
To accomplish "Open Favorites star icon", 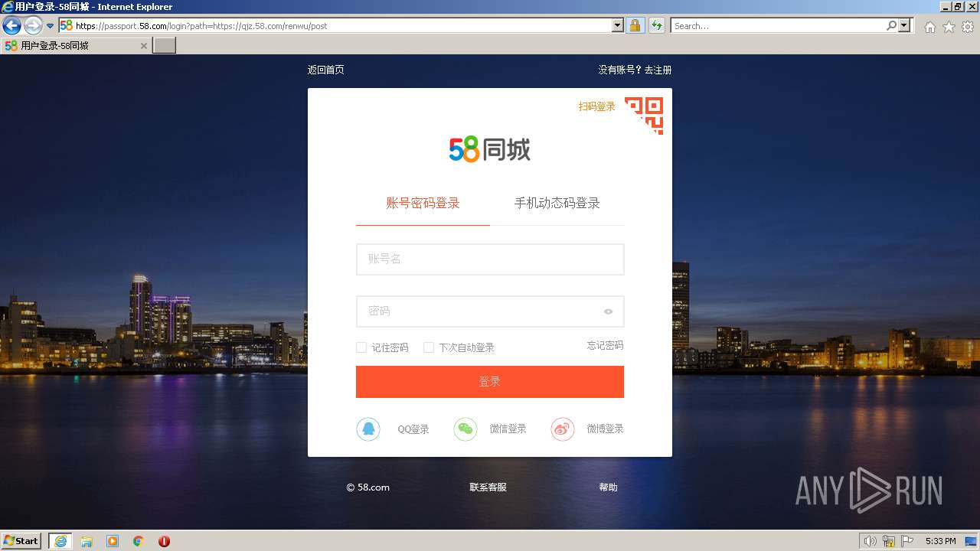I will coord(949,27).
